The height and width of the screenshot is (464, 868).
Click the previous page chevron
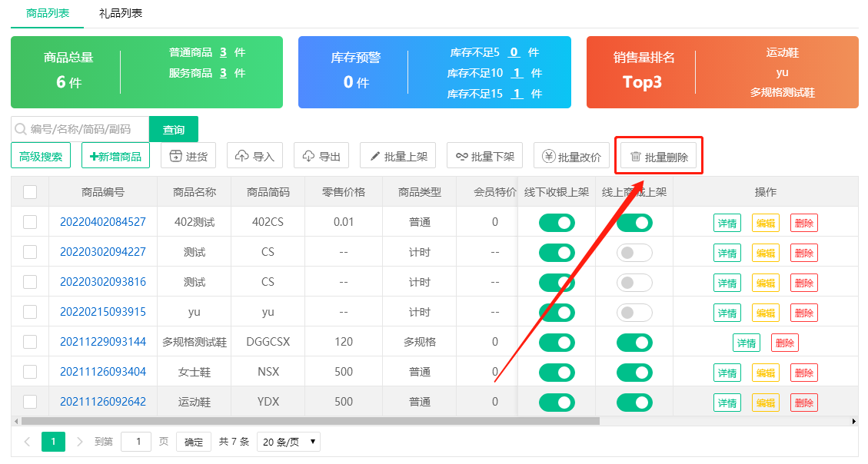tap(28, 441)
